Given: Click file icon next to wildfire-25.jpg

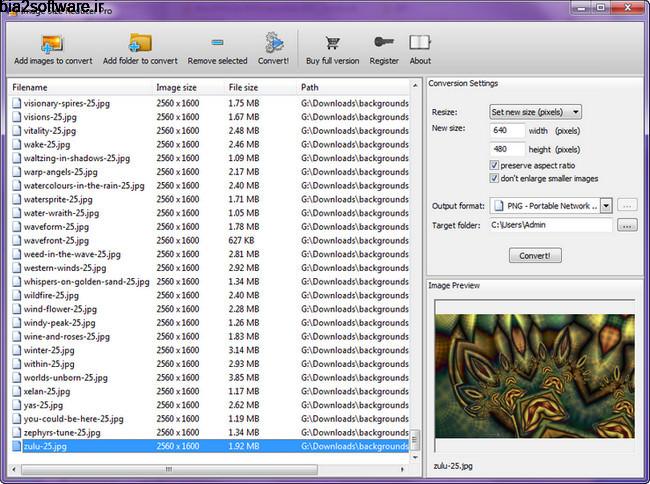Looking at the screenshot, I should tap(17, 295).
